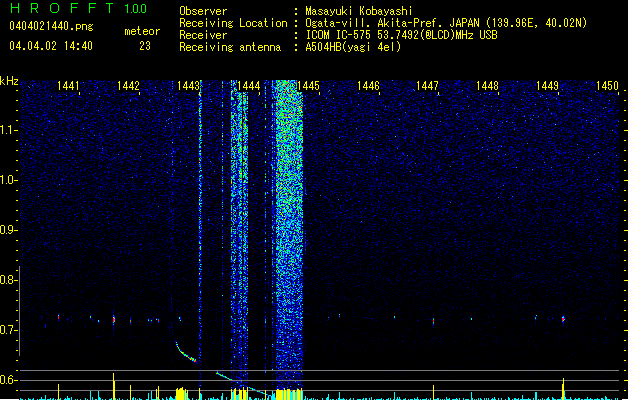This screenshot has width=629, height=400.
Task: Click the 1449 time axis marker
Action: [x=547, y=85]
